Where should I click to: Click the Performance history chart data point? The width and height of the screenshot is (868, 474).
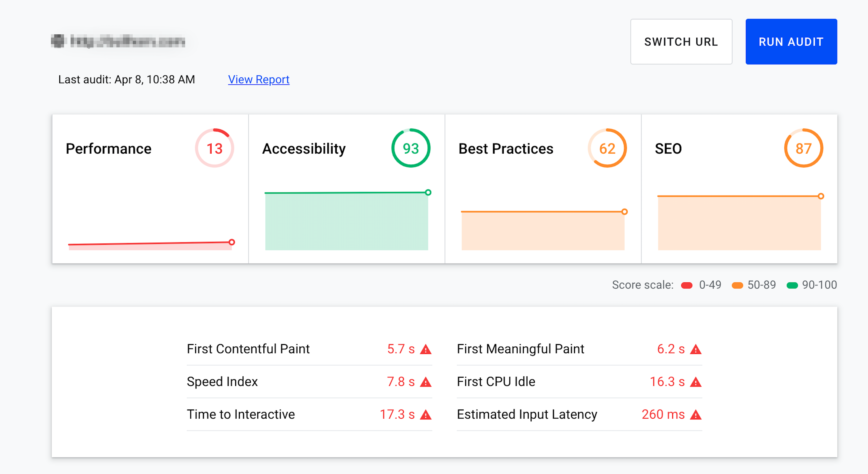[x=232, y=242]
